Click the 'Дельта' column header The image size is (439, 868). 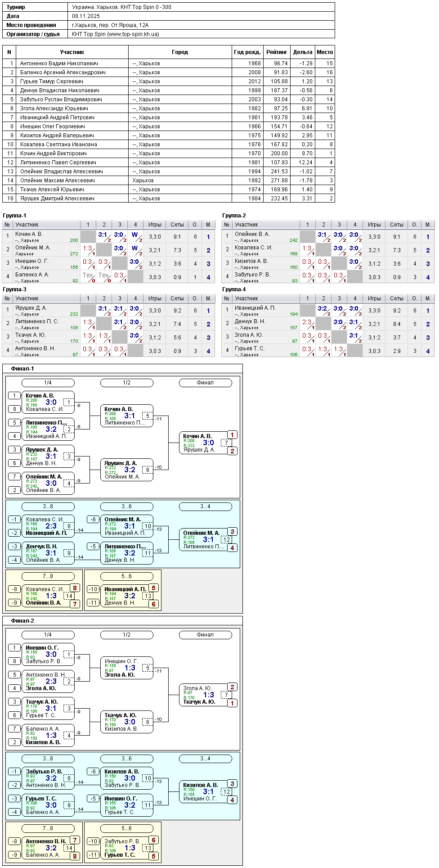tap(302, 52)
